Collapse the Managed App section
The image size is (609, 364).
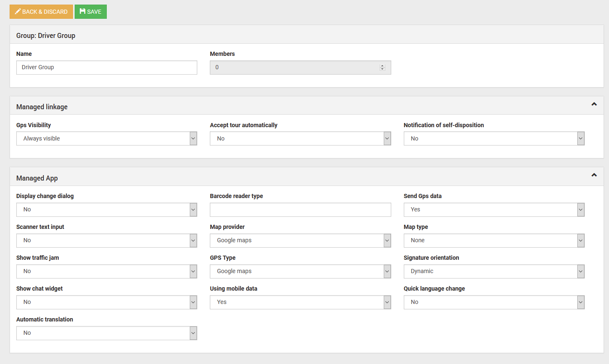click(594, 175)
